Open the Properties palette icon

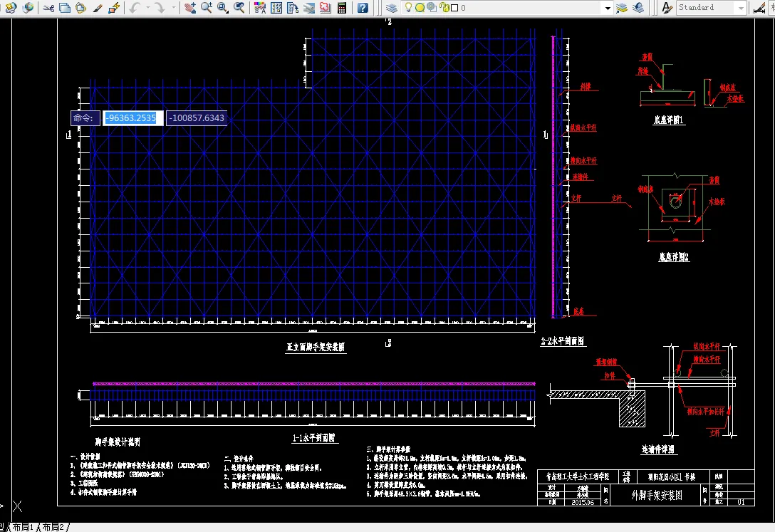point(260,7)
